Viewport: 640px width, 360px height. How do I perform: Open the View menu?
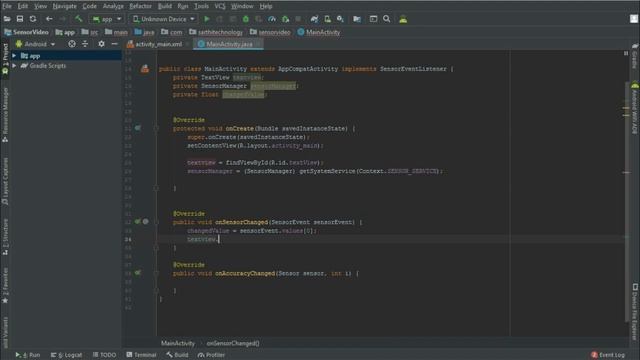coord(40,6)
